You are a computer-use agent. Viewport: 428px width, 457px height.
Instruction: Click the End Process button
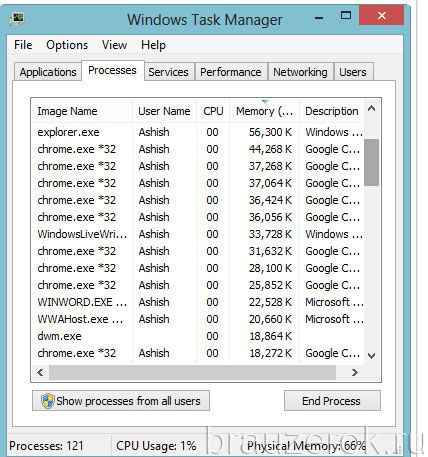tap(332, 401)
